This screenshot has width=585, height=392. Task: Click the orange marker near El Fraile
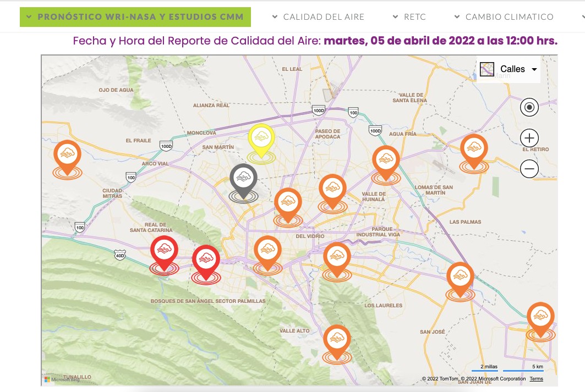67,155
